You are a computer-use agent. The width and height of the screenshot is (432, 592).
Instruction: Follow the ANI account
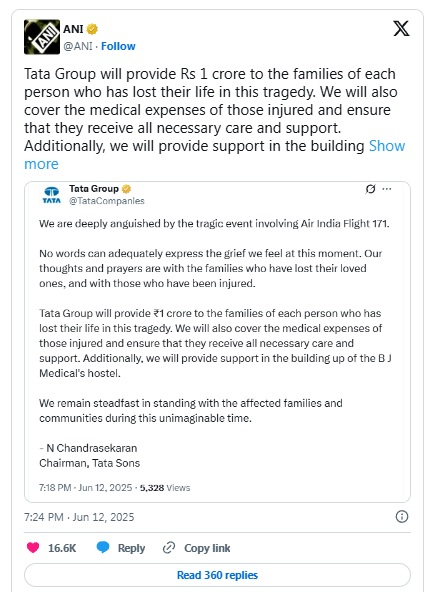tap(118, 46)
